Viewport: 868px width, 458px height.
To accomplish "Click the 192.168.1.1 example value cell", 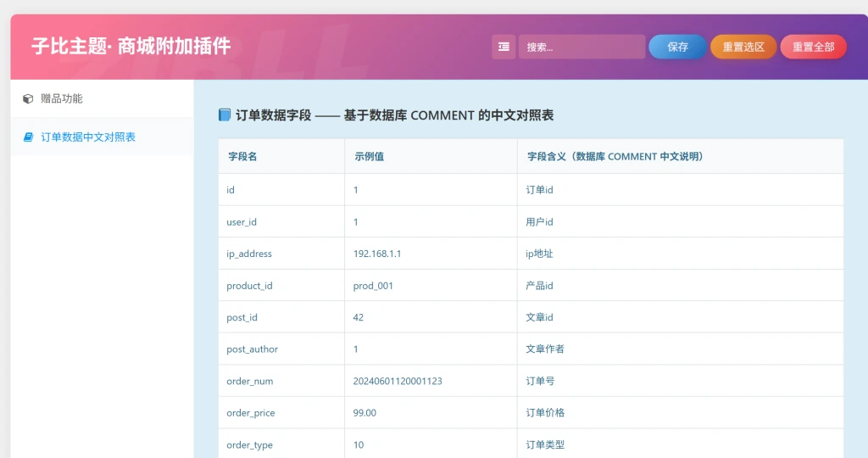I will pyautogui.click(x=377, y=254).
